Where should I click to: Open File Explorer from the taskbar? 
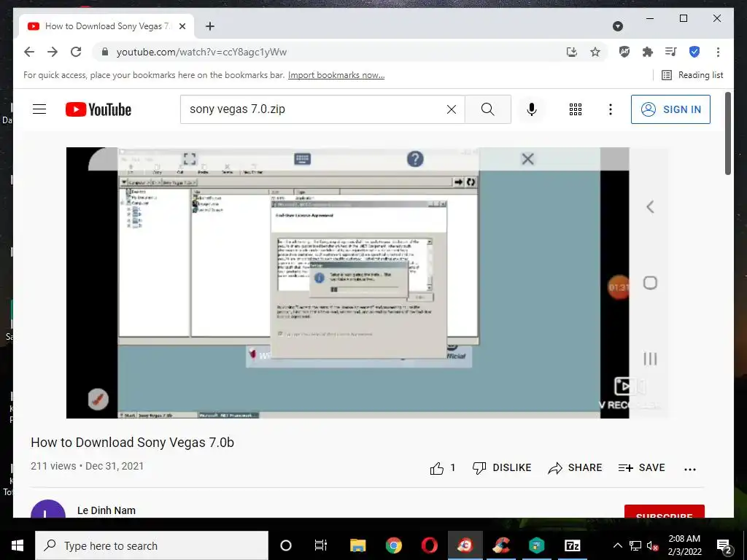[x=357, y=545]
